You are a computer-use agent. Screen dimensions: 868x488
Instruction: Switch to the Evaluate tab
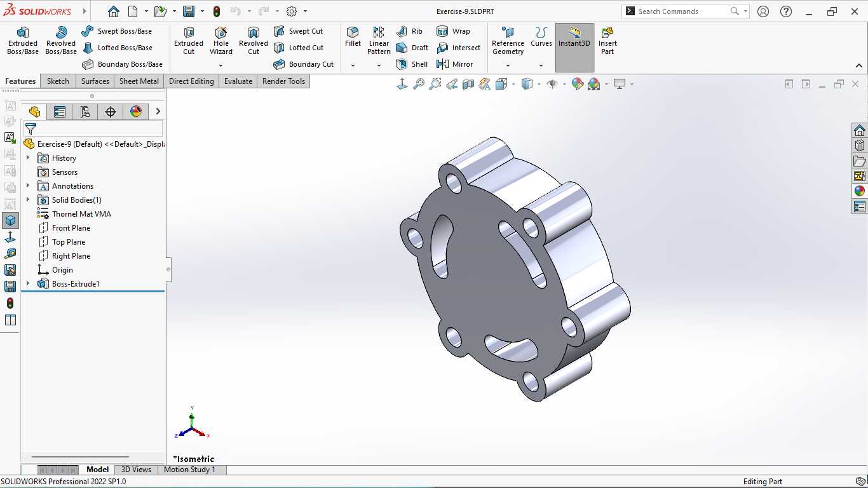coord(238,81)
